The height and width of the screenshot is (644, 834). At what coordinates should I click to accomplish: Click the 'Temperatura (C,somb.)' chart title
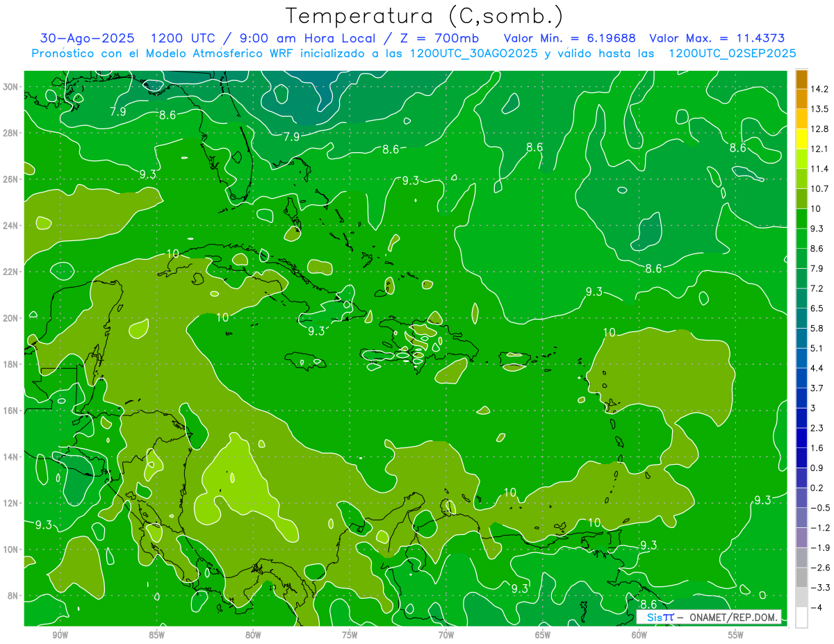424,16
